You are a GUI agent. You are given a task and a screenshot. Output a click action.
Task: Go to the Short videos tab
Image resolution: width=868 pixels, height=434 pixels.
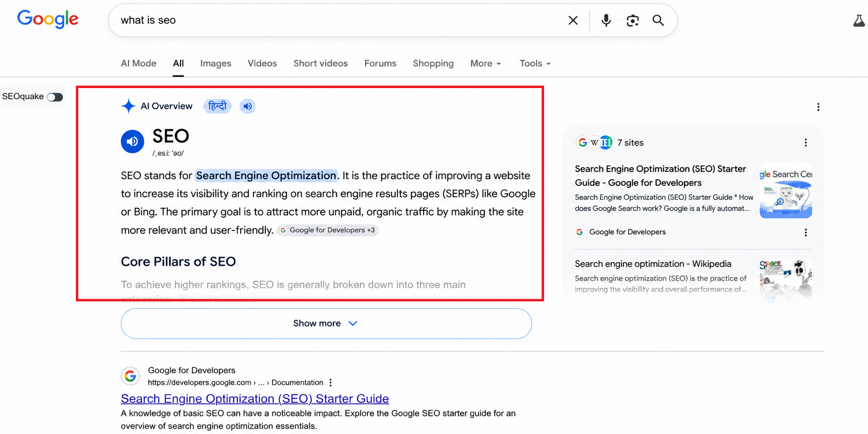coord(320,63)
